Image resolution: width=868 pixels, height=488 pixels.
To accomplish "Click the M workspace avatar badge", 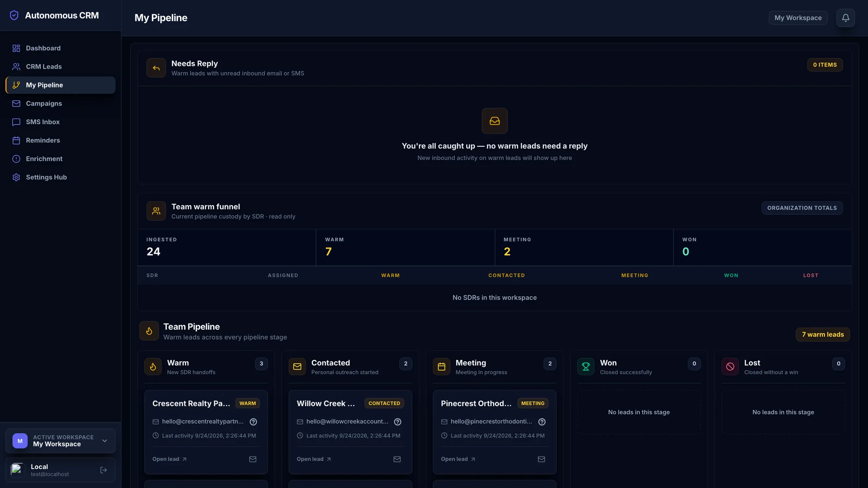I will (x=20, y=441).
